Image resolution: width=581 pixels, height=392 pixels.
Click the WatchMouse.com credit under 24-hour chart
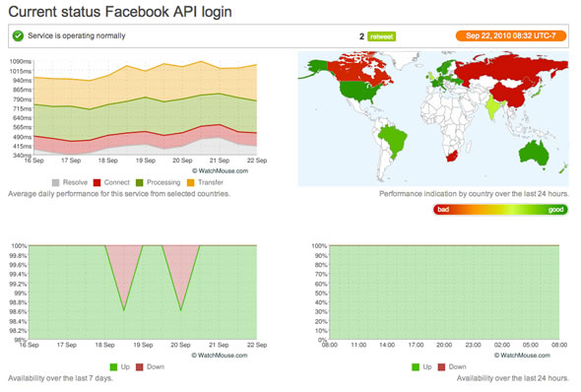coord(522,356)
